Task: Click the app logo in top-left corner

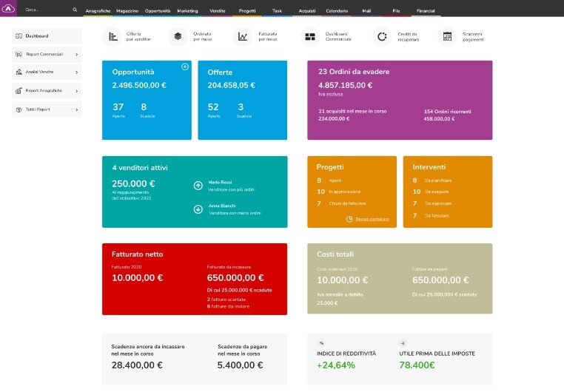Action: click(9, 10)
